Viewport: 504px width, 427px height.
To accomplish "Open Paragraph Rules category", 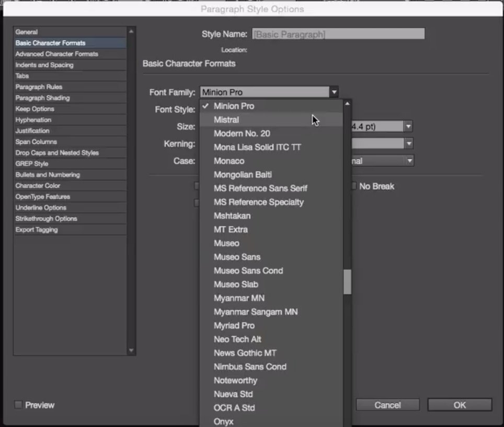I will tap(70, 87).
